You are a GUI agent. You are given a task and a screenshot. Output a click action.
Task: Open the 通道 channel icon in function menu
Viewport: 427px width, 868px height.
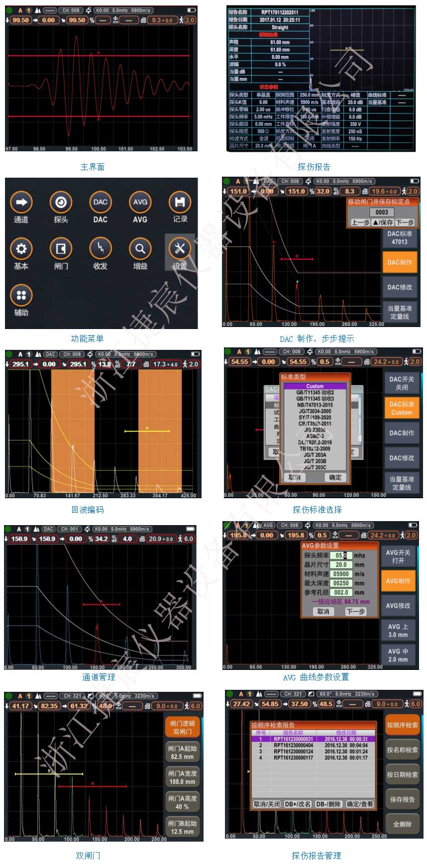pos(21,203)
